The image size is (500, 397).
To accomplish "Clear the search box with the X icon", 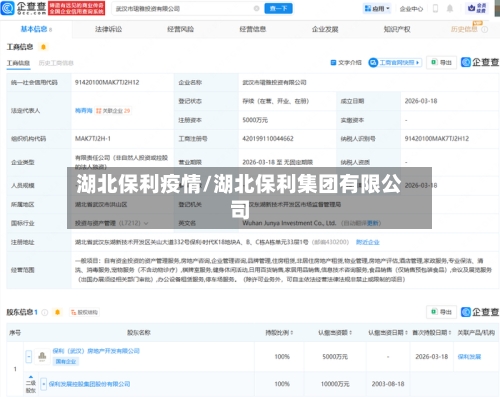I will (x=256, y=9).
